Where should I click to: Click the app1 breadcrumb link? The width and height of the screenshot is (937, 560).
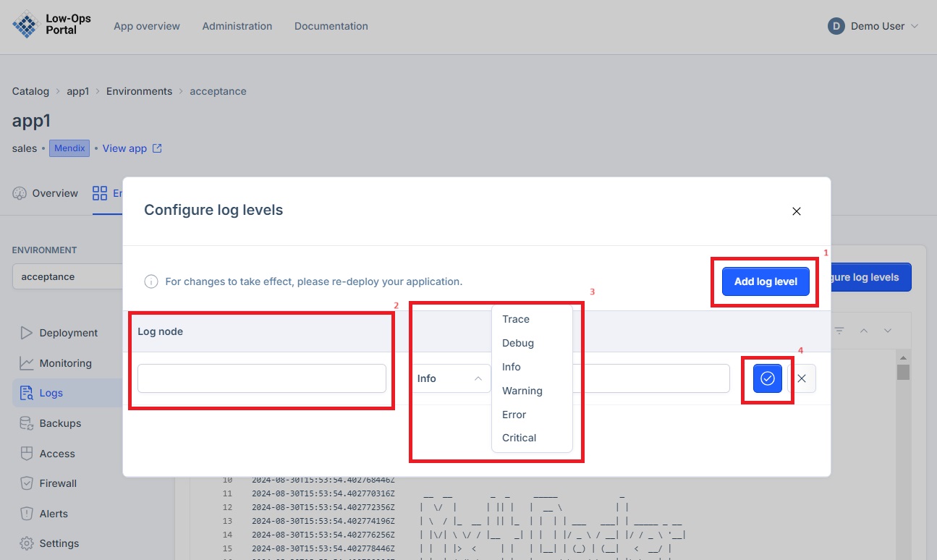click(x=77, y=91)
